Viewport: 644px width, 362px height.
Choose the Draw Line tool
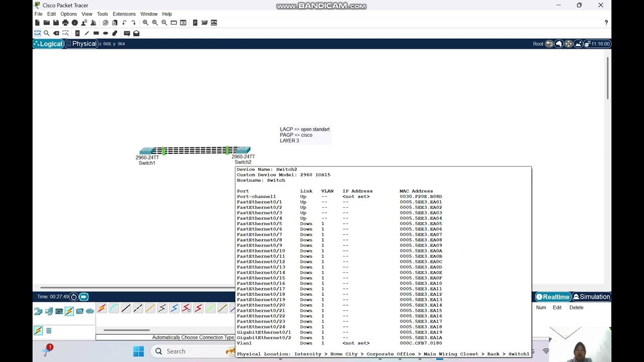87,33
